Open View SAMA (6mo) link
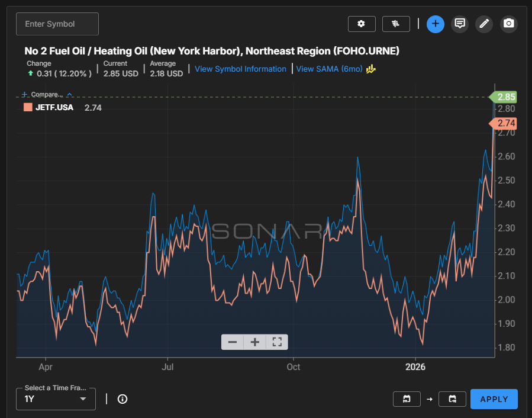Viewport: 532px width, 418px height. [x=329, y=69]
